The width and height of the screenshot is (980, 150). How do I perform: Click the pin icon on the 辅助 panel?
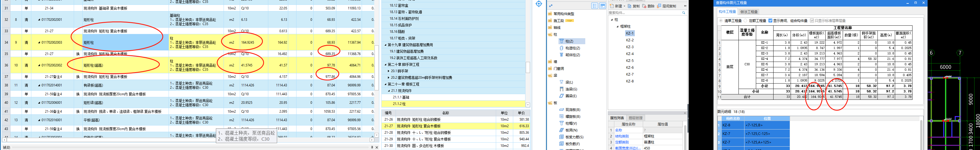pyautogui.click(x=372, y=147)
